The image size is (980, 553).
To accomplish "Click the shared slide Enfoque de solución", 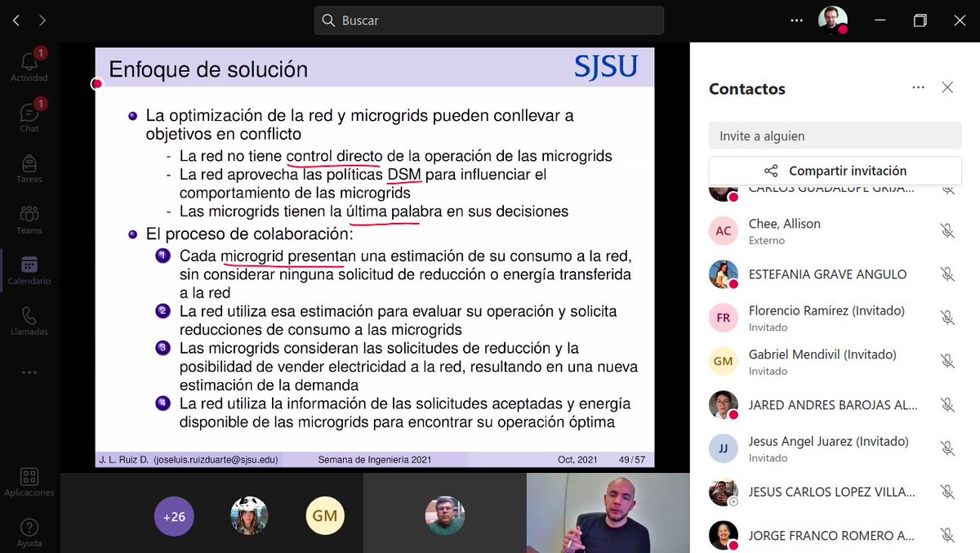I will 375,257.
